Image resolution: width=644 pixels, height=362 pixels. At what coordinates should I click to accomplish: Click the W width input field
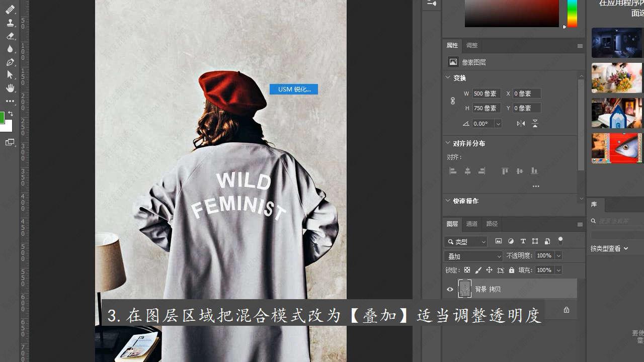[x=486, y=94]
